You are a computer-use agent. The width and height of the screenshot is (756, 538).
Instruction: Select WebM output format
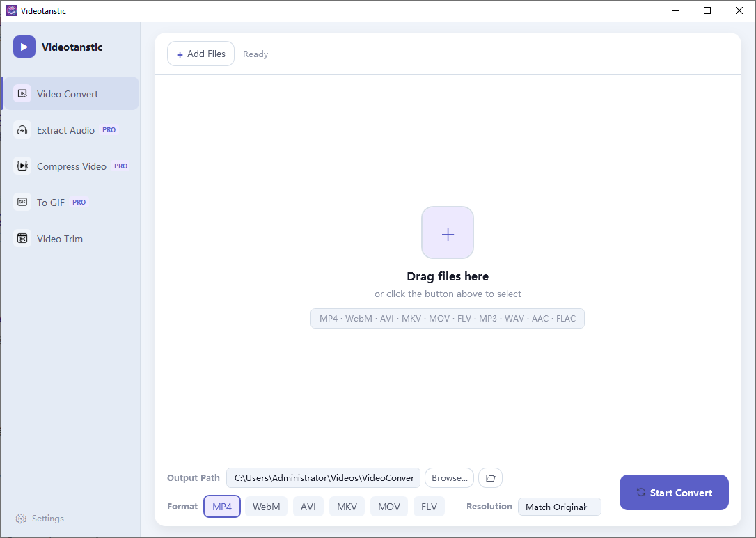pyautogui.click(x=266, y=507)
